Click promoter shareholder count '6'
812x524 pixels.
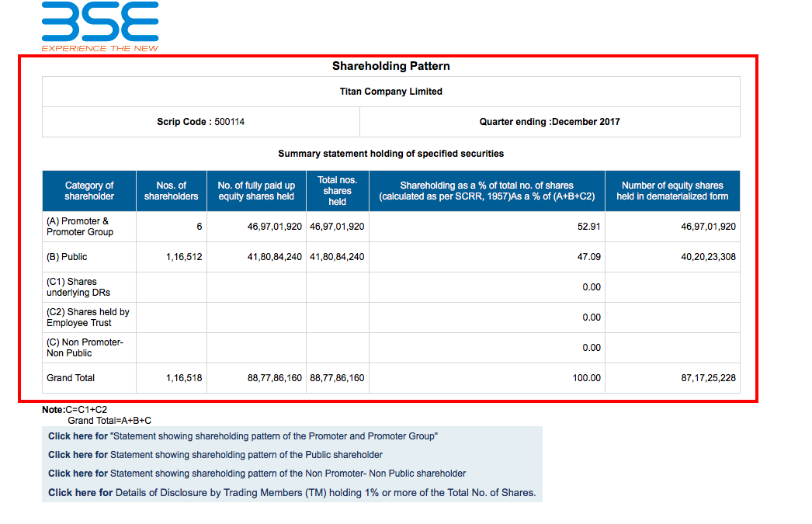click(x=200, y=226)
